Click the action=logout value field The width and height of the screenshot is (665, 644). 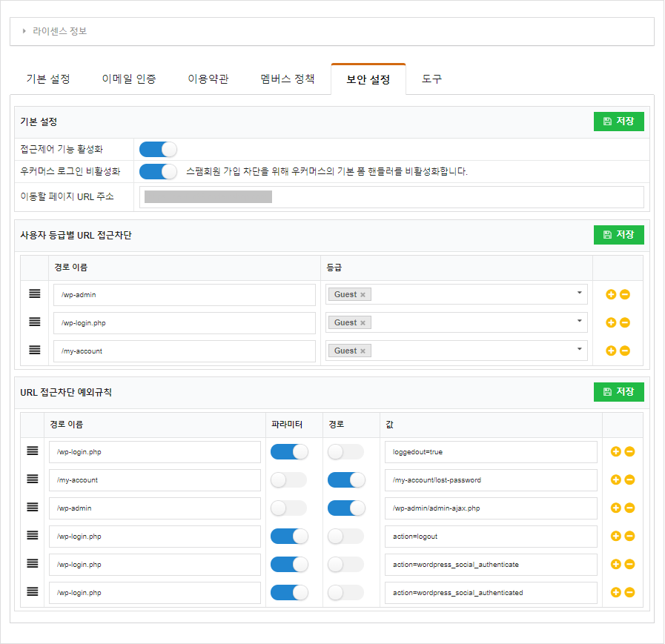491,537
